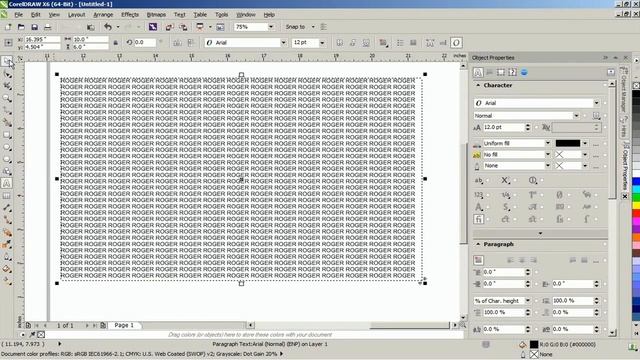Viewport: 640px width, 360px height.
Task: Open the 12 pt font size dropdown
Action: pyautogui.click(x=322, y=42)
